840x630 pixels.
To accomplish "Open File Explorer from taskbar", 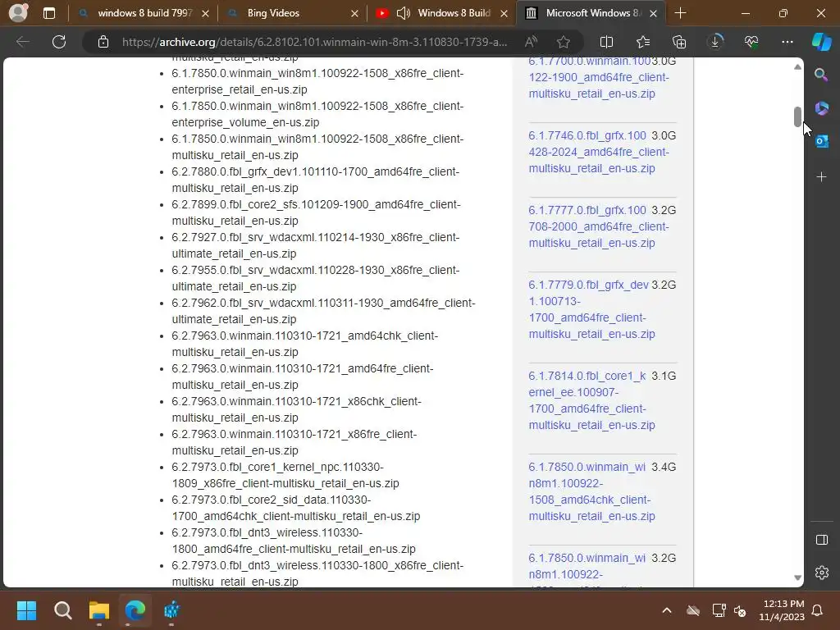I will [99, 610].
